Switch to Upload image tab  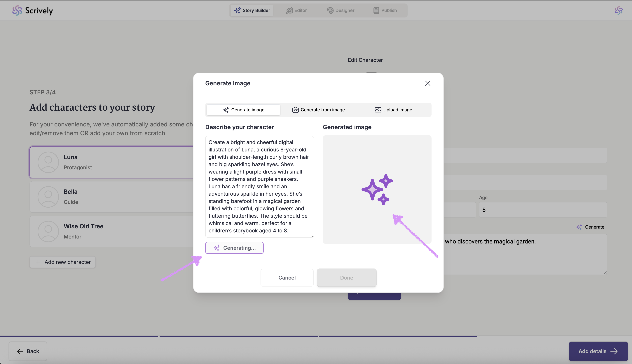pyautogui.click(x=393, y=110)
